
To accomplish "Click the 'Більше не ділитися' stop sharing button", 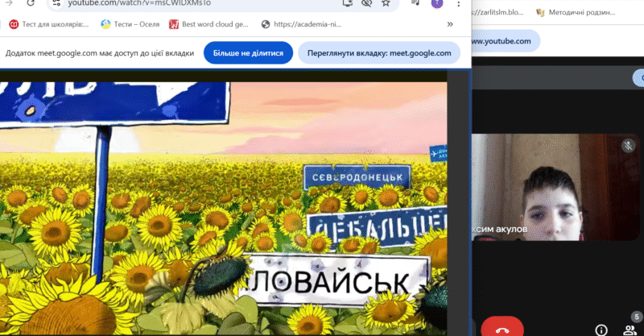I will (247, 53).
